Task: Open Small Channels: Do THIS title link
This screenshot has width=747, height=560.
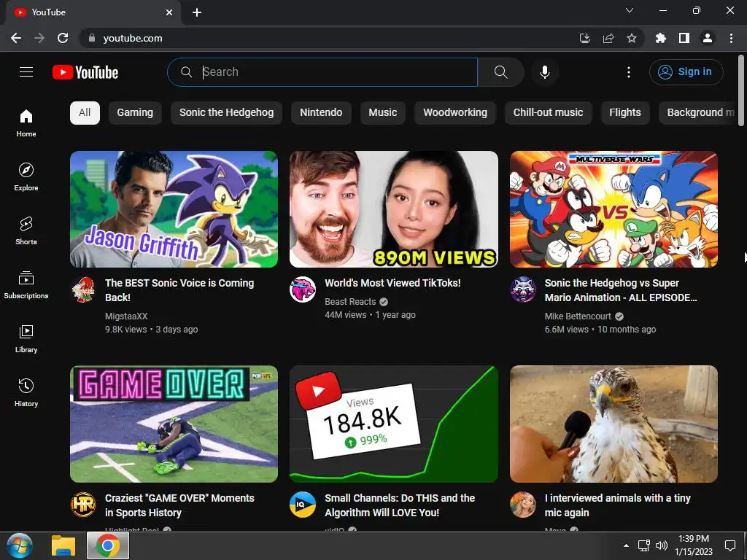Action: click(x=400, y=505)
